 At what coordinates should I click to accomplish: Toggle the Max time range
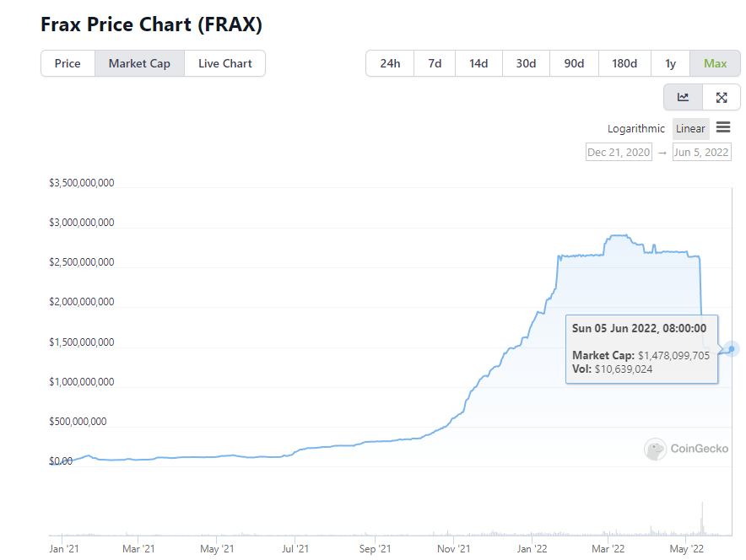(x=715, y=63)
